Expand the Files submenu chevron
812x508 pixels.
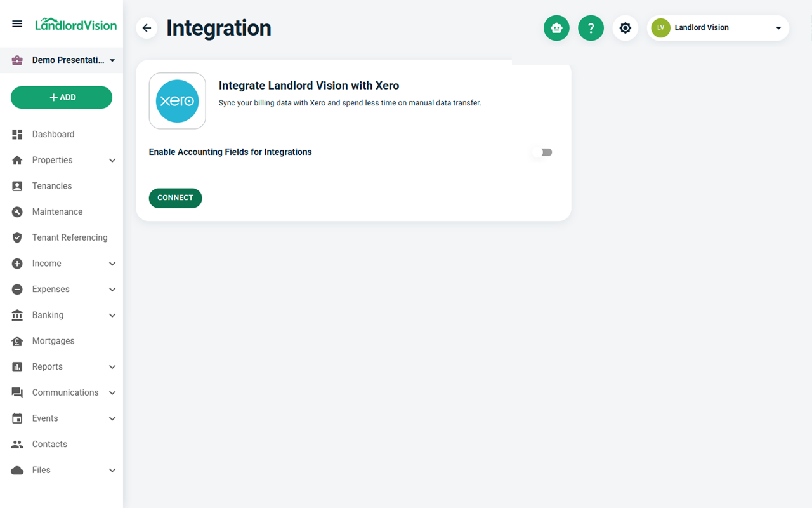click(x=112, y=471)
